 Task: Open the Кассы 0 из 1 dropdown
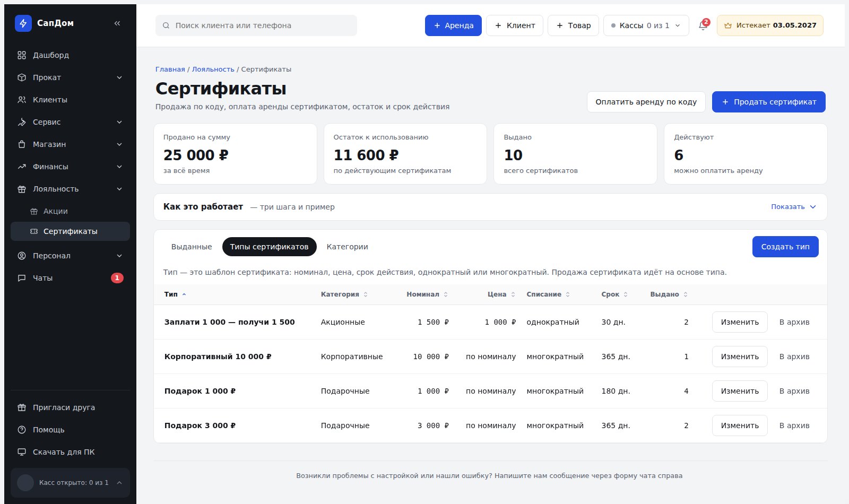tap(646, 25)
